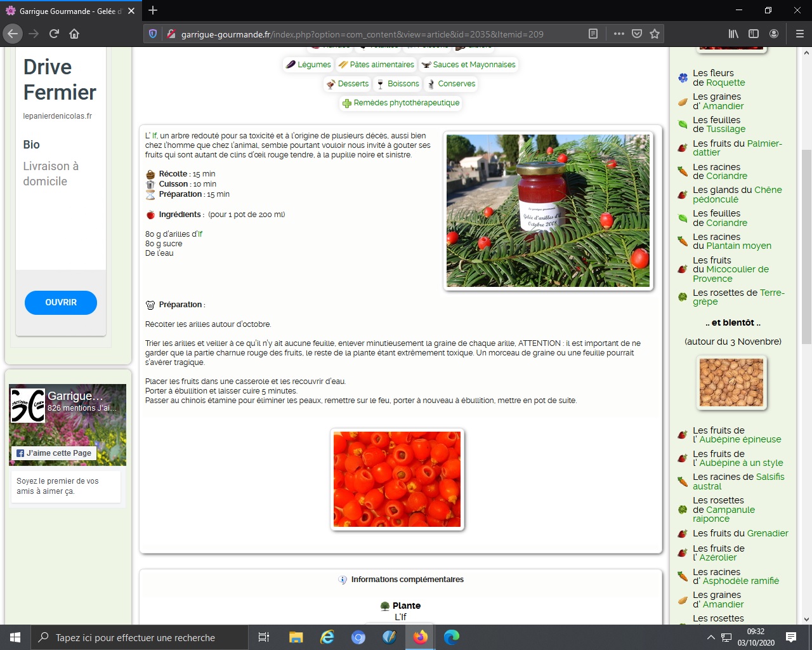Bookmark this page with the star icon

(655, 34)
